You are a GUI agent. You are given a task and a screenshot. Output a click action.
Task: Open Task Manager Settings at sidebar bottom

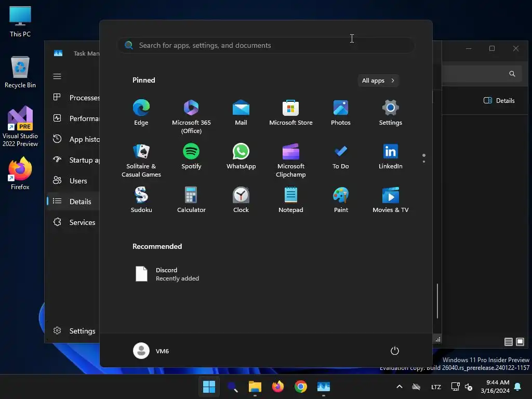(x=73, y=331)
